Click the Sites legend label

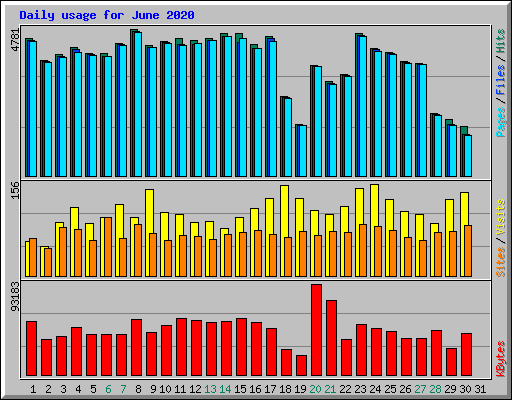coord(501,262)
